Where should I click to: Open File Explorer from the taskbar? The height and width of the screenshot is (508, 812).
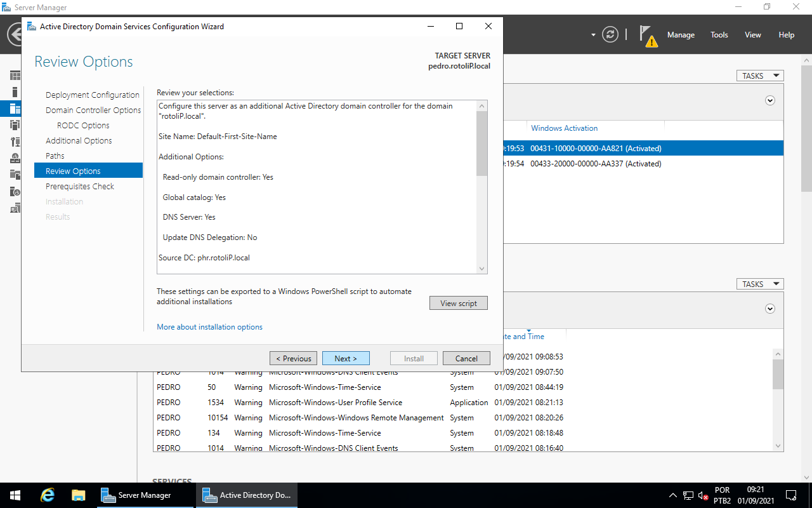(78, 495)
